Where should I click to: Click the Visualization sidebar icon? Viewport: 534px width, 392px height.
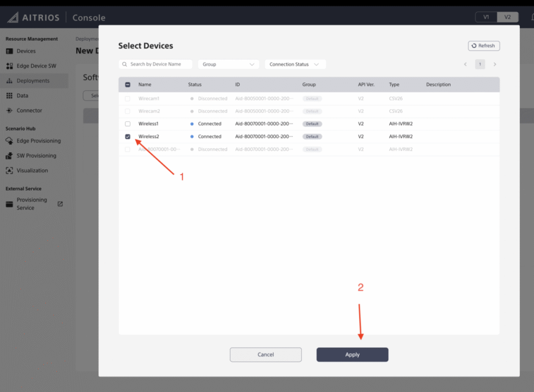pos(9,170)
